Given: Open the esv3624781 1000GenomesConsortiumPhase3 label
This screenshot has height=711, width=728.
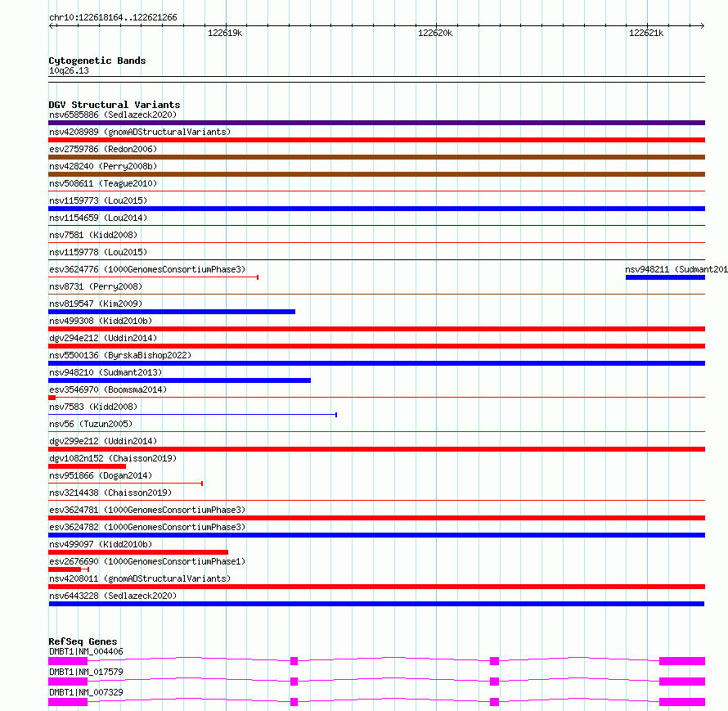Looking at the screenshot, I should (x=147, y=510).
